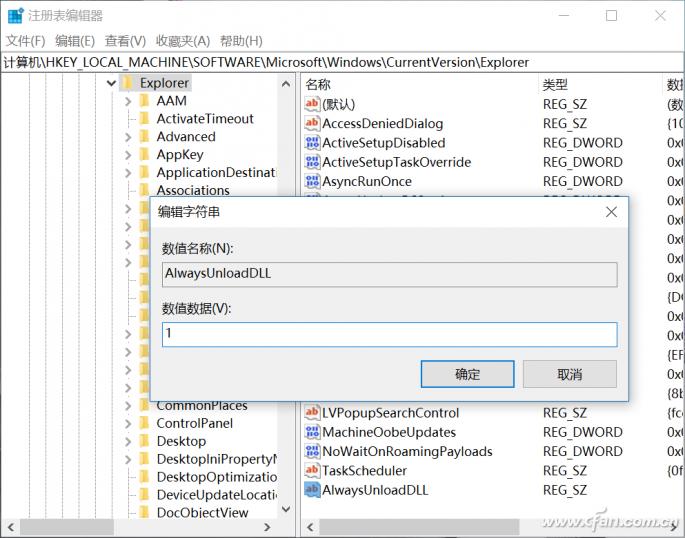Expand the AAM key
The height and width of the screenshot is (538, 685).
[x=128, y=101]
